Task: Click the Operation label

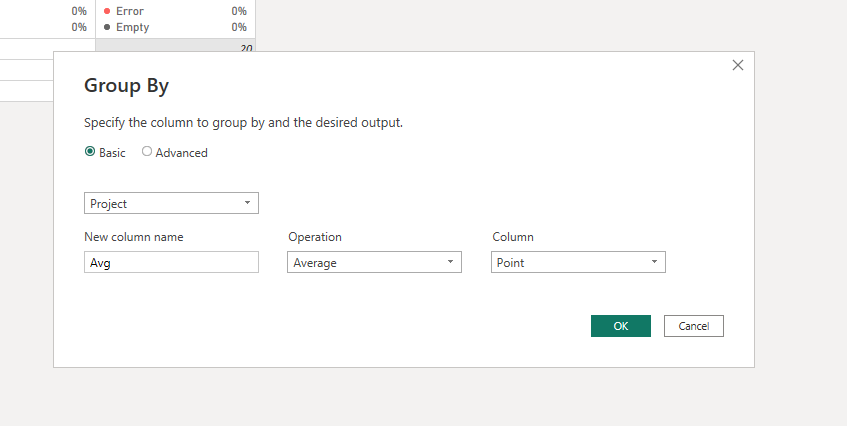Action: [x=315, y=237]
